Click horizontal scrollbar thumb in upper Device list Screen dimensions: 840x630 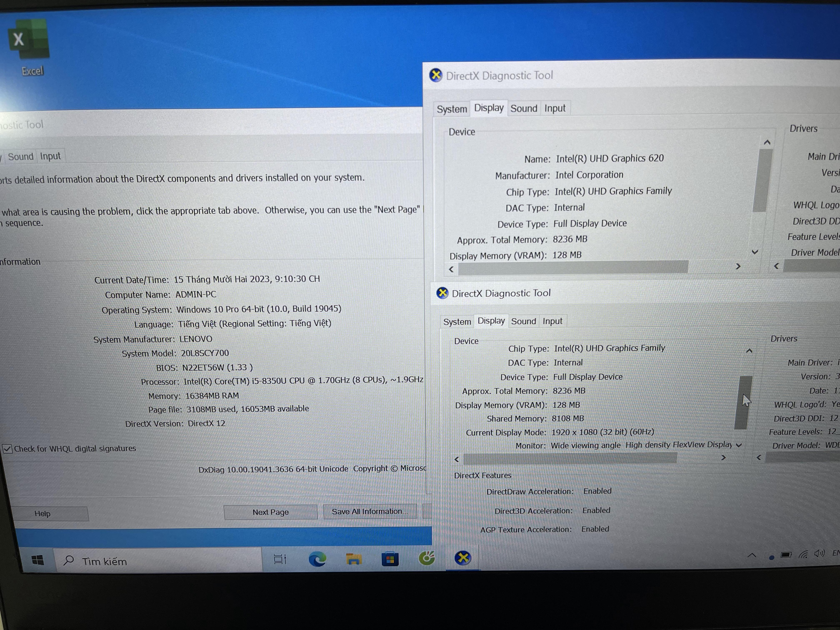click(x=573, y=268)
